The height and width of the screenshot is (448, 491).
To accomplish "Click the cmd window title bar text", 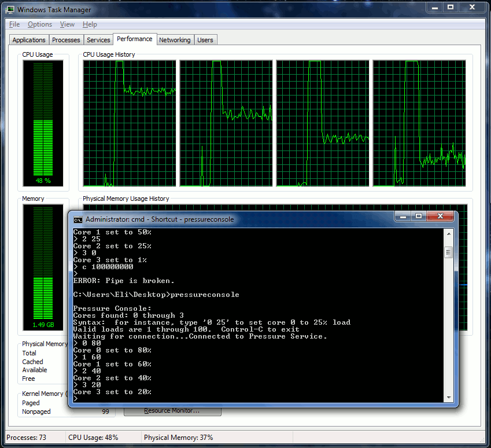I will click(x=160, y=219).
